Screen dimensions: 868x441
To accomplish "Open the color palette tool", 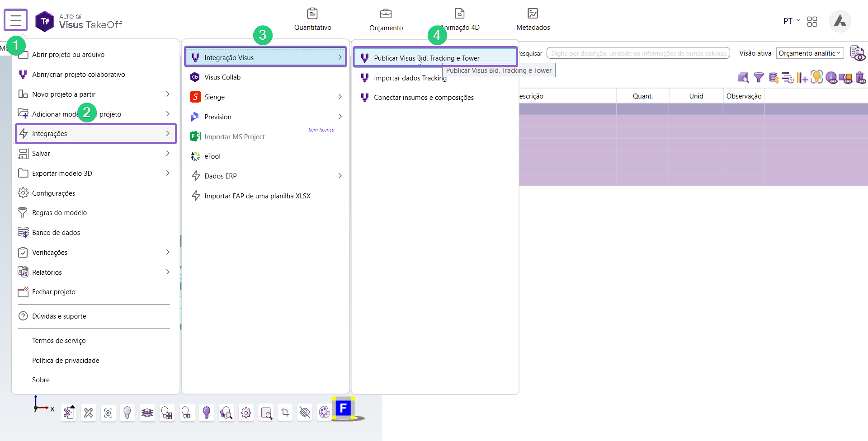I will (x=324, y=412).
